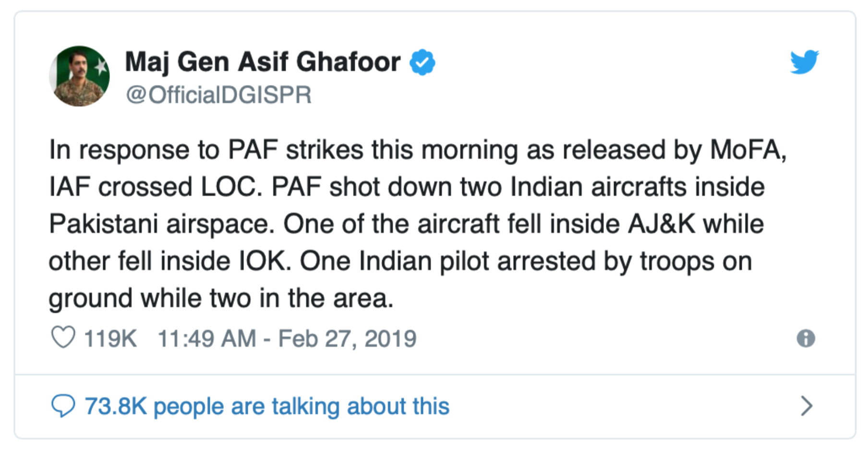The image size is (868, 453).
Task: Click the Maj Gen Asif Ghafoor display name
Action: (x=263, y=62)
